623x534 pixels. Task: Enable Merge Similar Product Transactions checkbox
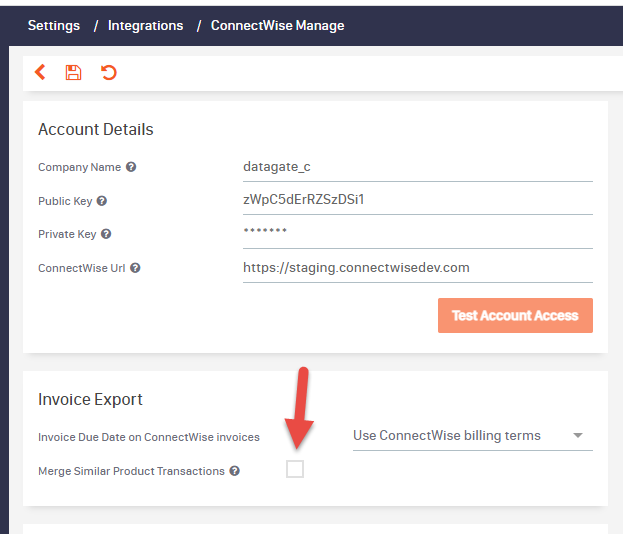coord(295,469)
